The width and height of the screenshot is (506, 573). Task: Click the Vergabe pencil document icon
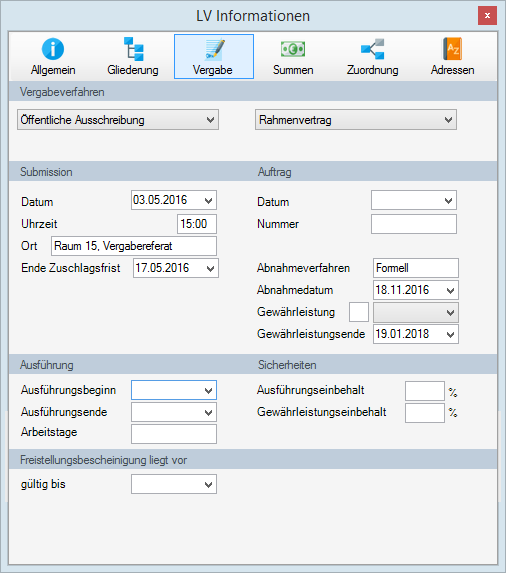(215, 50)
